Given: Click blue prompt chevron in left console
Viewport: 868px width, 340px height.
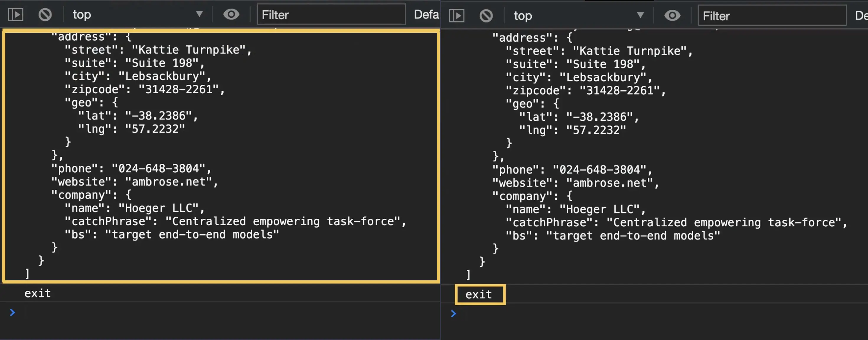Looking at the screenshot, I should coord(12,312).
